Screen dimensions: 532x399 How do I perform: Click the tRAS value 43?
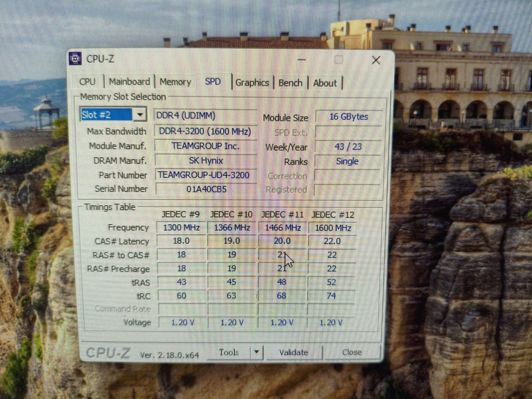coord(182,282)
